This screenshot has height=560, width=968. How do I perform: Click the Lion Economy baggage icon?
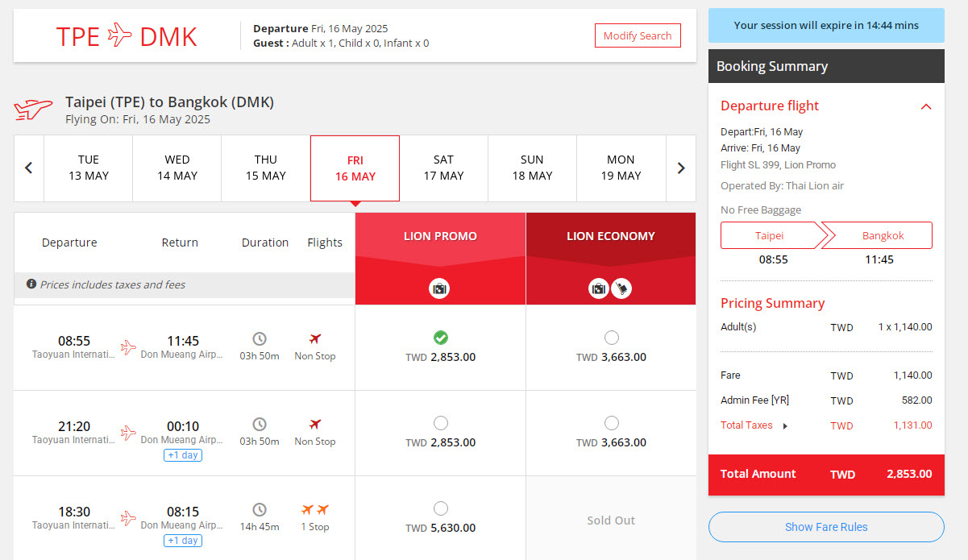pyautogui.click(x=599, y=288)
